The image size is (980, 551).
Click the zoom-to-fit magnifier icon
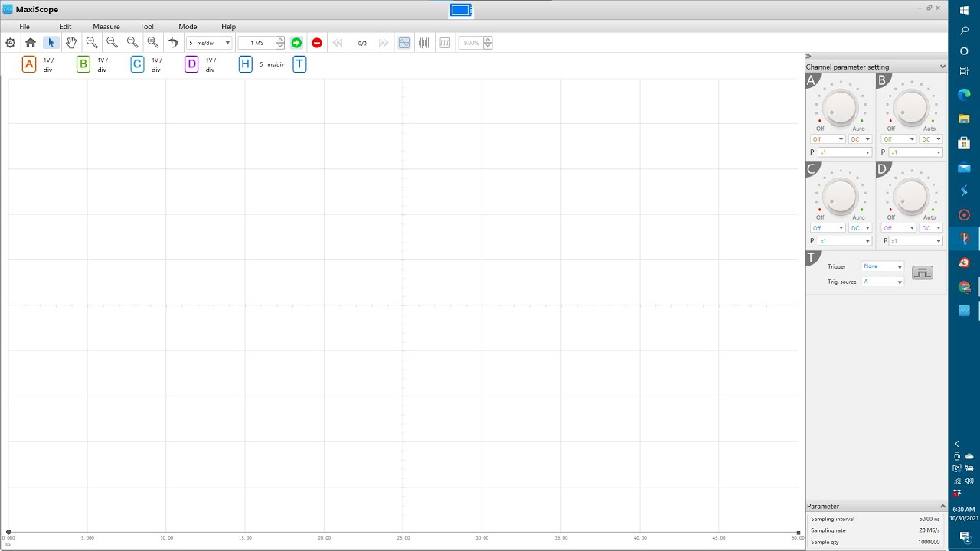(153, 43)
